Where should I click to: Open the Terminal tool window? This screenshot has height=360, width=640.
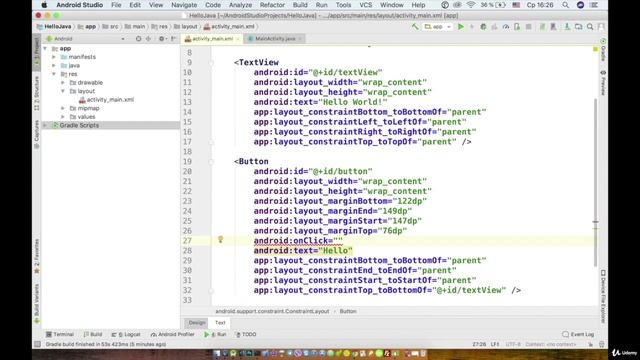(x=60, y=334)
